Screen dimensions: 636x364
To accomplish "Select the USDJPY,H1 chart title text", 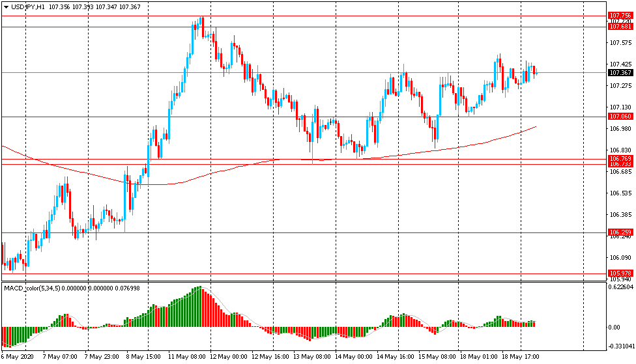I will pyautogui.click(x=28, y=7).
